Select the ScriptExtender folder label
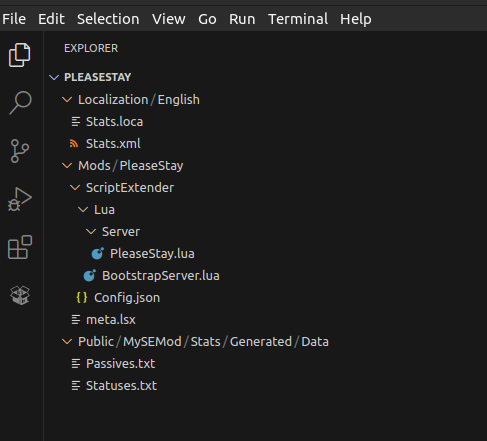The image size is (487, 441). coord(130,188)
